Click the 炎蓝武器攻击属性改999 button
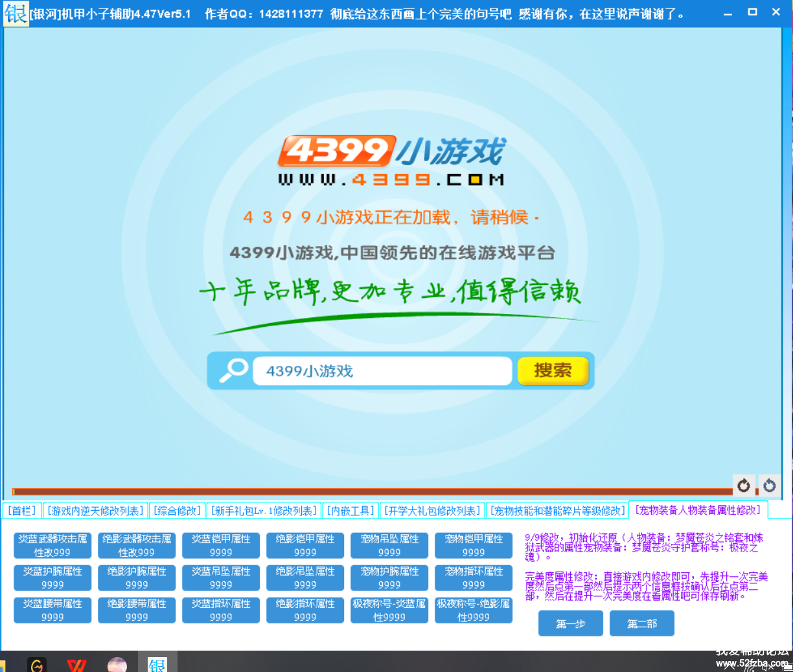793x672 pixels. click(x=52, y=545)
